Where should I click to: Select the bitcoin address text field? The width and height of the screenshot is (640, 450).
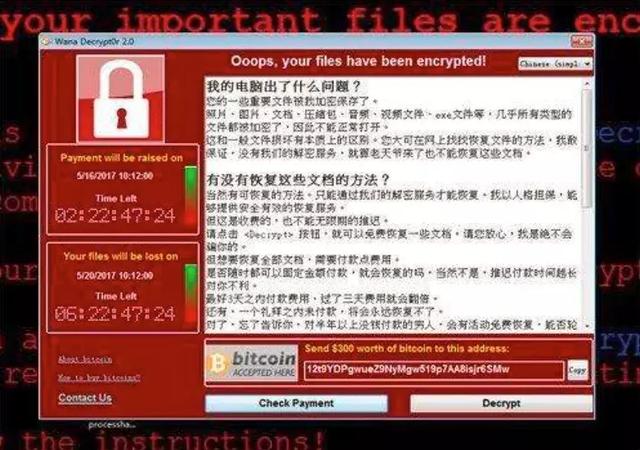click(x=434, y=370)
